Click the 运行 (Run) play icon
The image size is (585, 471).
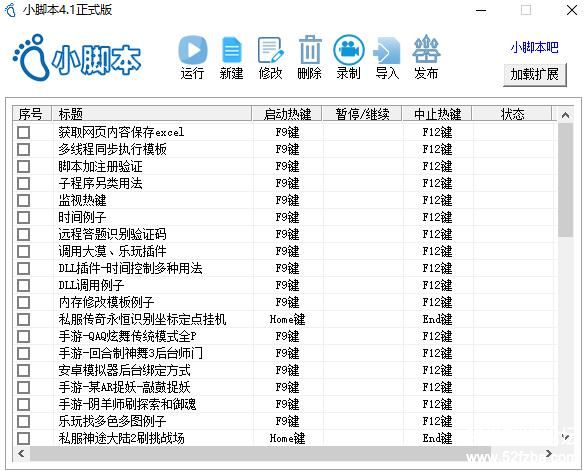pos(193,49)
